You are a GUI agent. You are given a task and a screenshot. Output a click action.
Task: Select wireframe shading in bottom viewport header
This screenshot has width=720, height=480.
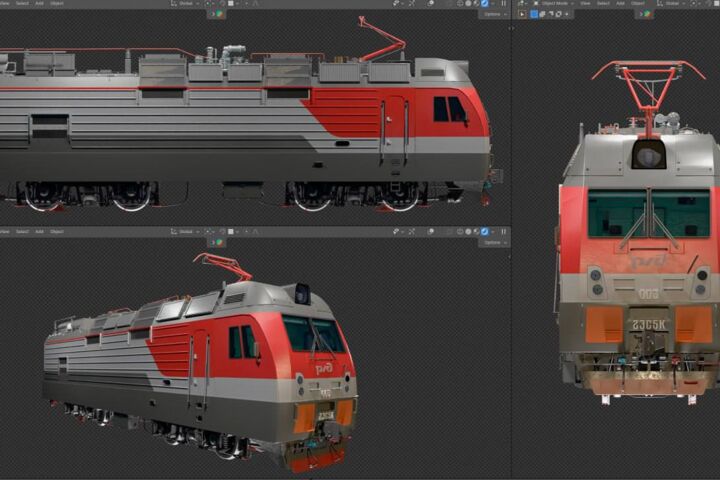pyautogui.click(x=460, y=232)
